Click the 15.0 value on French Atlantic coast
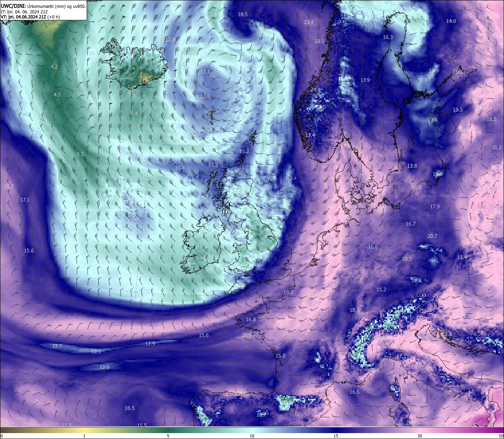 (280, 356)
